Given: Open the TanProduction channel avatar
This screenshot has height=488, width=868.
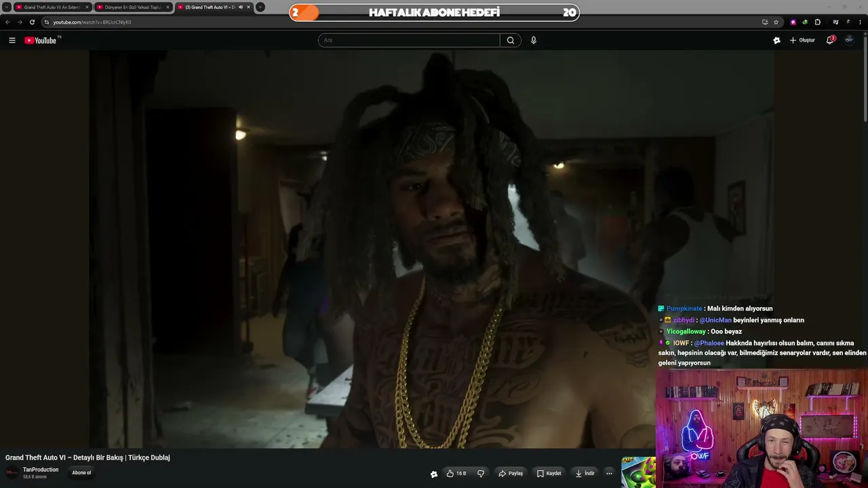Looking at the screenshot, I should 12,473.
